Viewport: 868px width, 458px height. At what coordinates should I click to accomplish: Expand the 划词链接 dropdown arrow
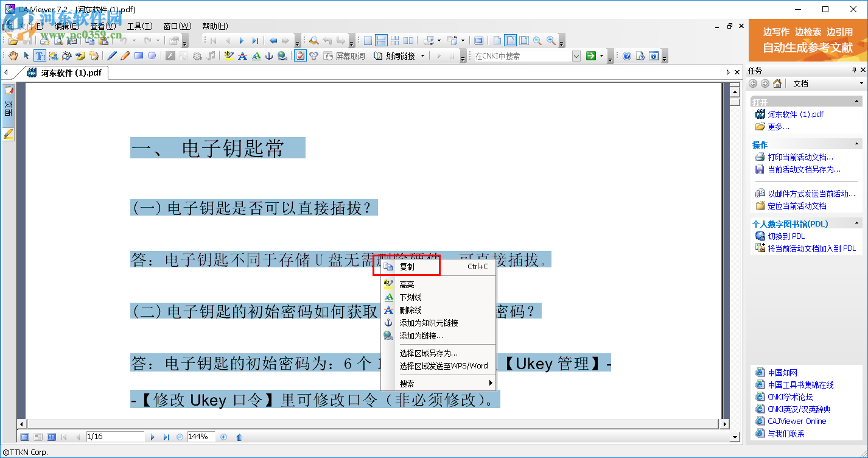422,56
